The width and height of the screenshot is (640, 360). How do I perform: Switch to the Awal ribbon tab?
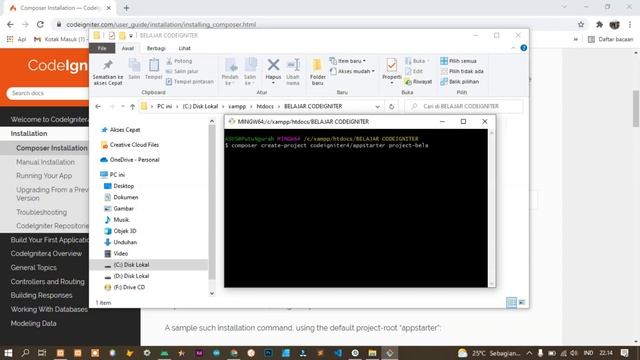tap(128, 48)
